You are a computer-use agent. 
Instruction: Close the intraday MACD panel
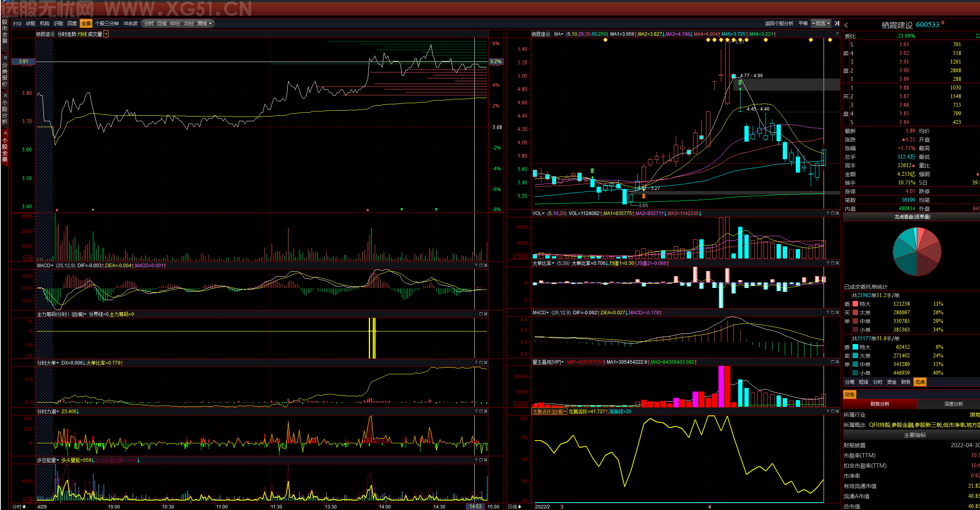point(486,266)
